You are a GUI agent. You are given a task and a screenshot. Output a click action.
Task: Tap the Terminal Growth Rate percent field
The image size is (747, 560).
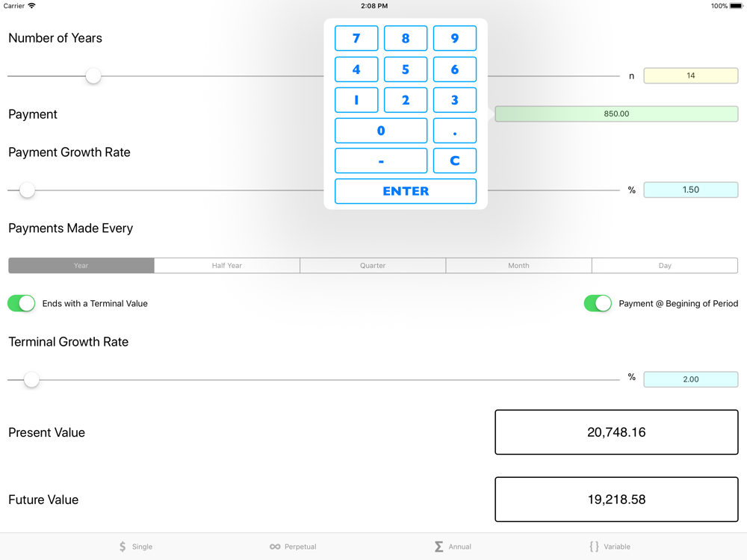[690, 379]
